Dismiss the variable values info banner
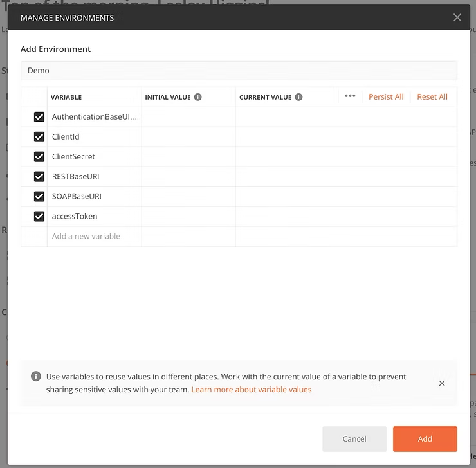The height and width of the screenshot is (468, 476). point(442,383)
